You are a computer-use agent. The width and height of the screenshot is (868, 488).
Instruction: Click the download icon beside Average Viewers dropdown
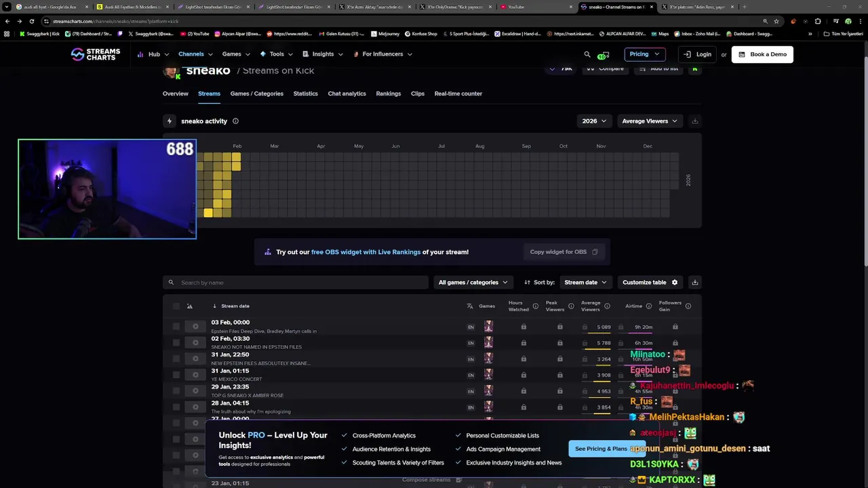(x=694, y=121)
